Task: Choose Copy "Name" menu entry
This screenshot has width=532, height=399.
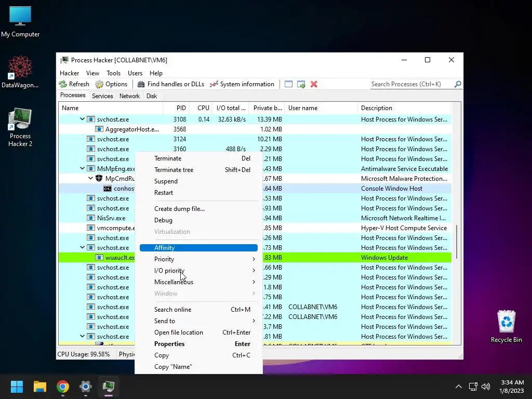Action: [x=198, y=367]
